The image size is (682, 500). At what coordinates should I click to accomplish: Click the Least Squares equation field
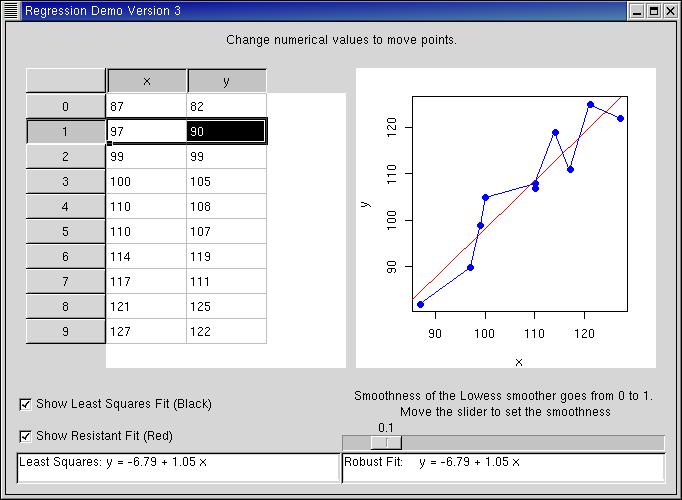point(178,468)
